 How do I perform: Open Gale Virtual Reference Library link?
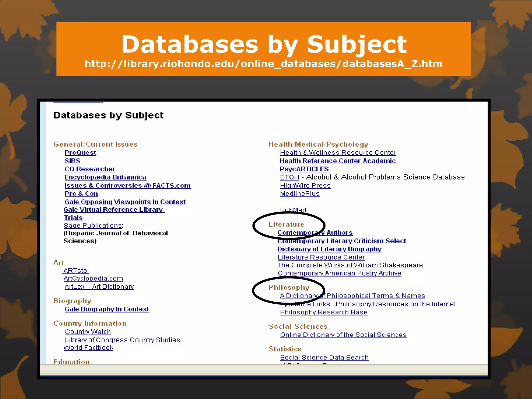[114, 210]
